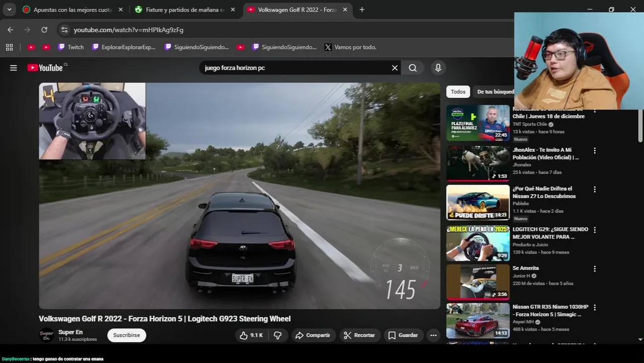Open the first YouTube bookmark icon
Image resolution: width=644 pixels, height=363 pixels.
click(31, 47)
